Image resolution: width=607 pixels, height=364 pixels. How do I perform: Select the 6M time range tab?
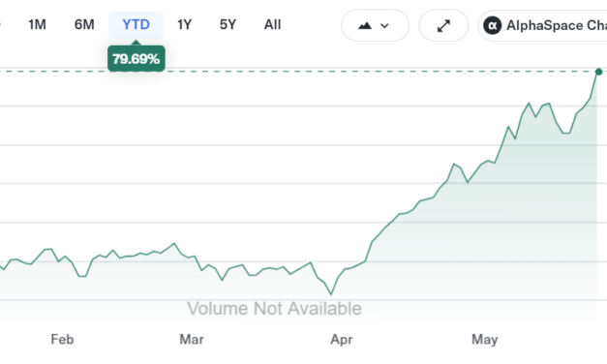click(x=84, y=25)
